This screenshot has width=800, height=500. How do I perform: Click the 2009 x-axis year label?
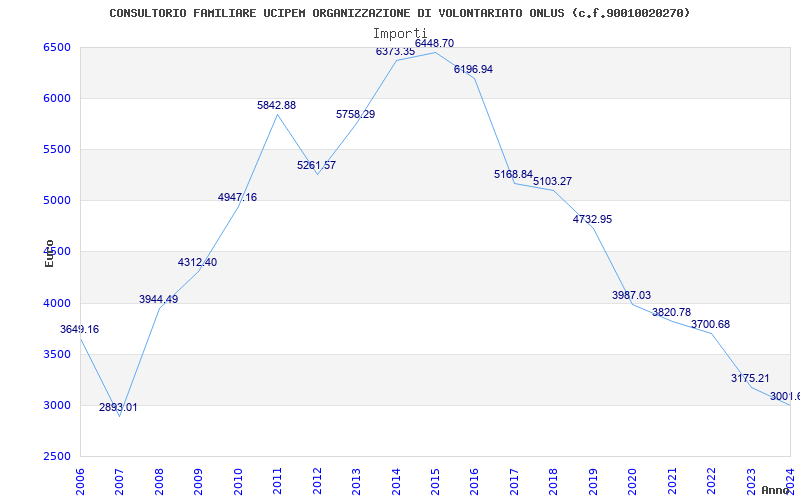(198, 481)
